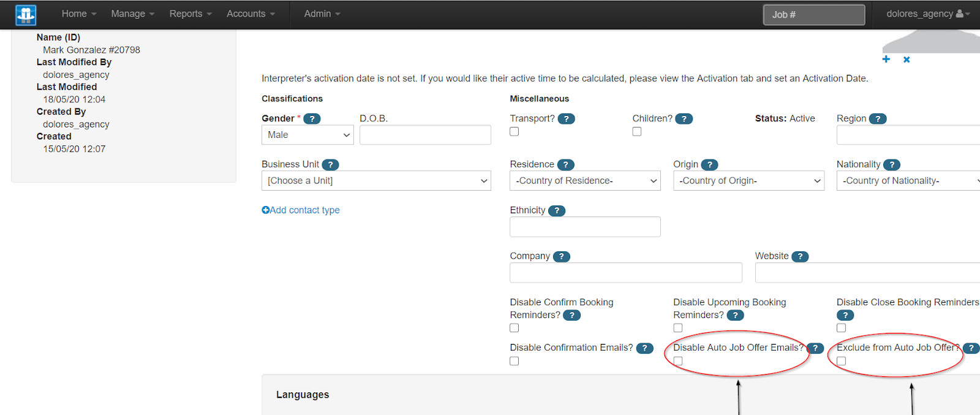The width and height of the screenshot is (980, 415).
Task: Expand the Country of Residence dropdown
Action: tap(585, 181)
